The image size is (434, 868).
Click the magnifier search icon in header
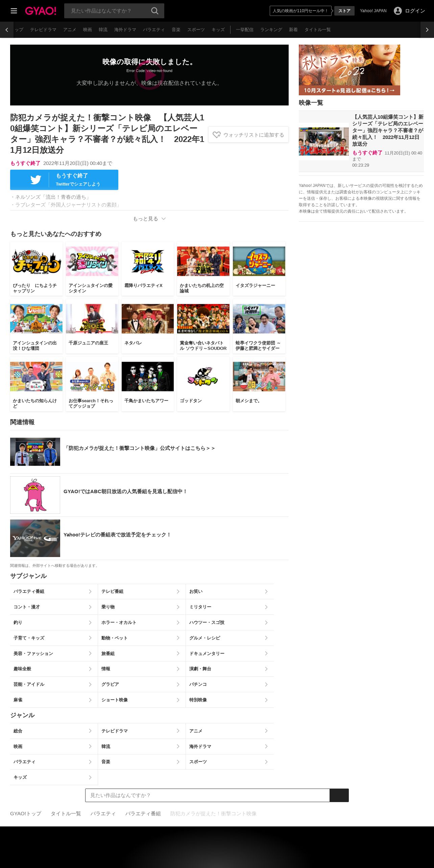coord(155,11)
